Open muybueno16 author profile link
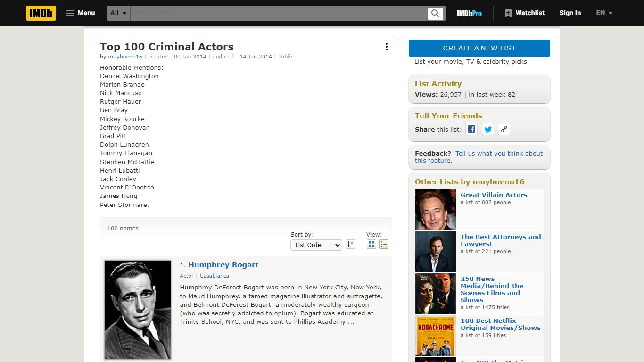This screenshot has height=362, width=644. pyautogui.click(x=125, y=57)
